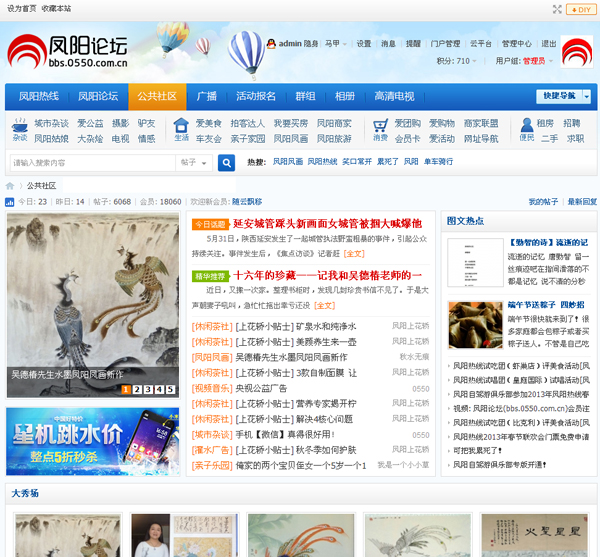Open the 快捷导航 dropdown arrow
The height and width of the screenshot is (557, 600).
click(x=587, y=97)
